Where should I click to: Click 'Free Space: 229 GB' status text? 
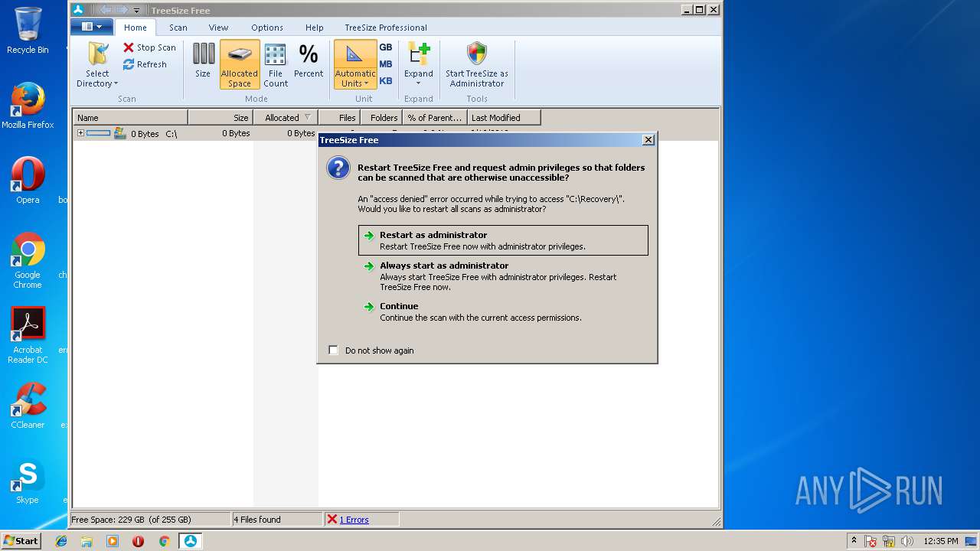131,520
